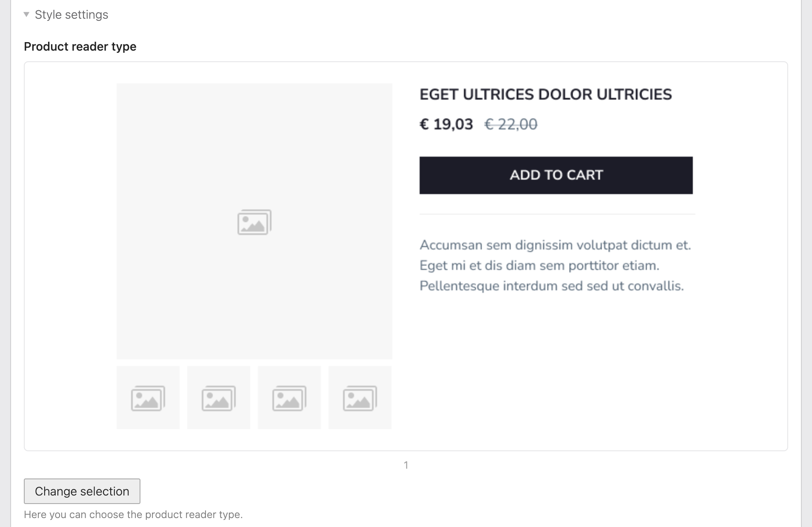The image size is (812, 527).
Task: Select the second gallery thumbnail placeholder
Action: [219, 398]
